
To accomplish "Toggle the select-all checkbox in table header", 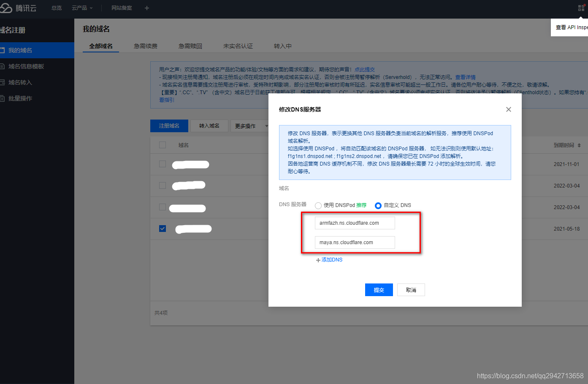I will (163, 145).
